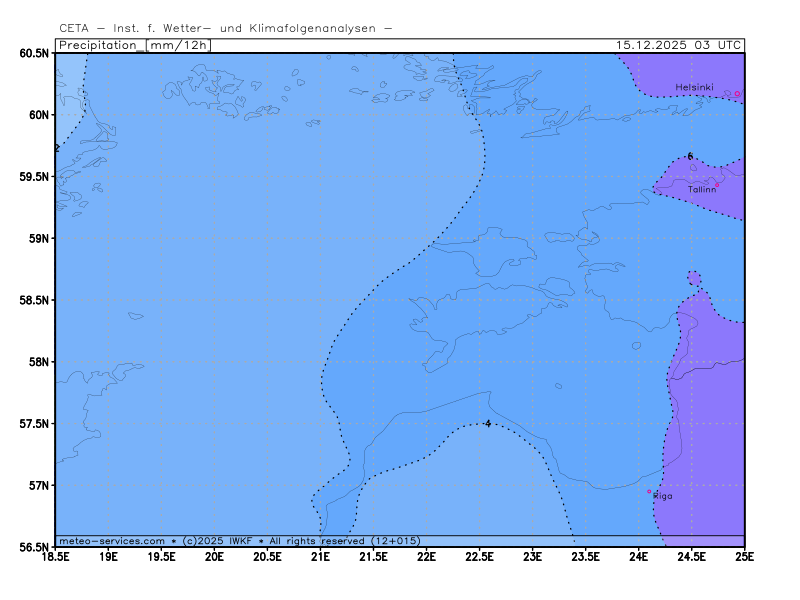
Task: Click the black margin above the map
Action: pyautogui.click(x=400, y=25)
